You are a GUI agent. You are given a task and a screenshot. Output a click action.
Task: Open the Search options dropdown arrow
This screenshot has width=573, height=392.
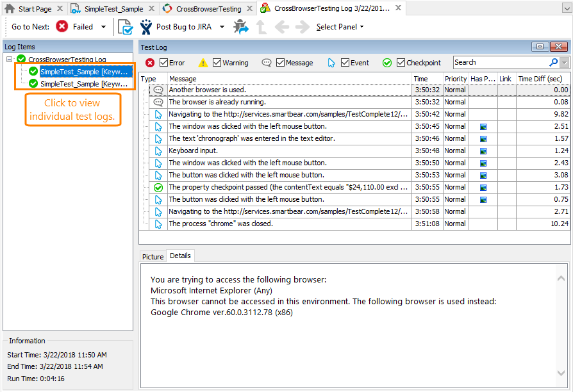click(x=565, y=63)
